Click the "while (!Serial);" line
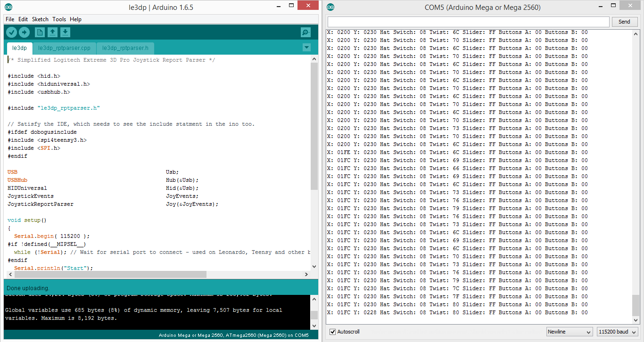 click(x=41, y=252)
